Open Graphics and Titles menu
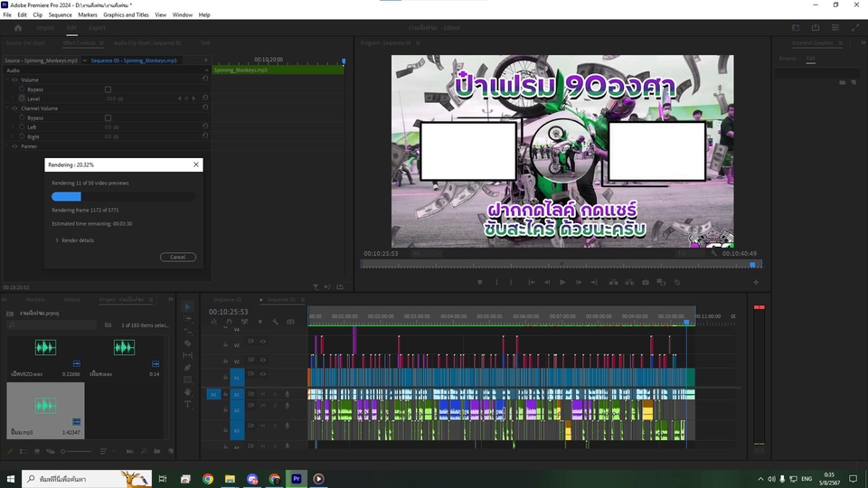The image size is (868, 488). [x=126, y=15]
